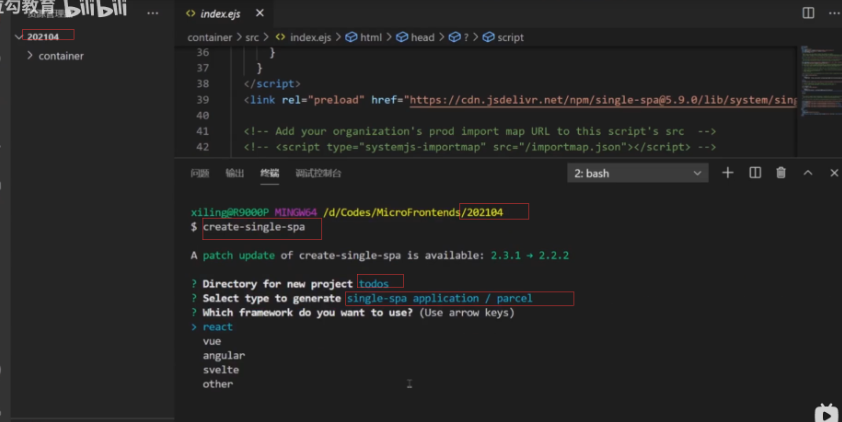This screenshot has height=422, width=842.
Task: Click line number 41 in the gutter
Action: point(202,131)
